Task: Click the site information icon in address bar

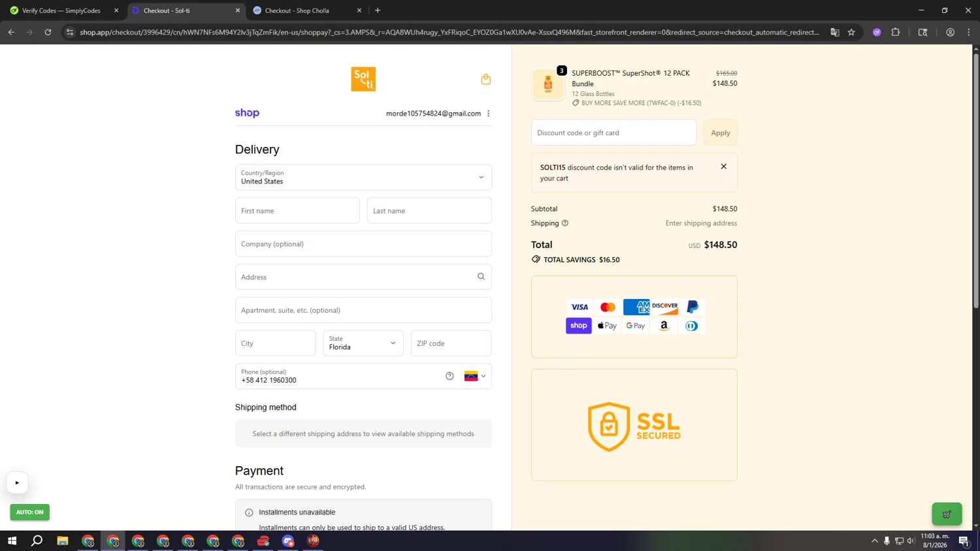Action: pyautogui.click(x=70, y=32)
